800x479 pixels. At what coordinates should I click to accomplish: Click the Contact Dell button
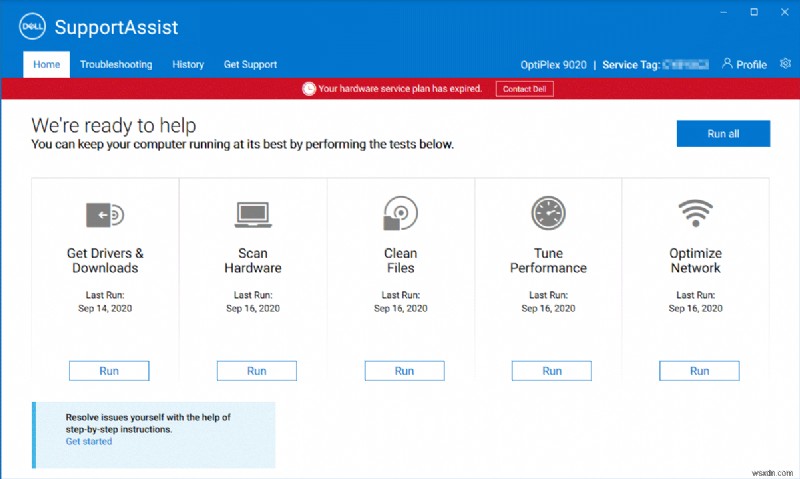point(525,89)
